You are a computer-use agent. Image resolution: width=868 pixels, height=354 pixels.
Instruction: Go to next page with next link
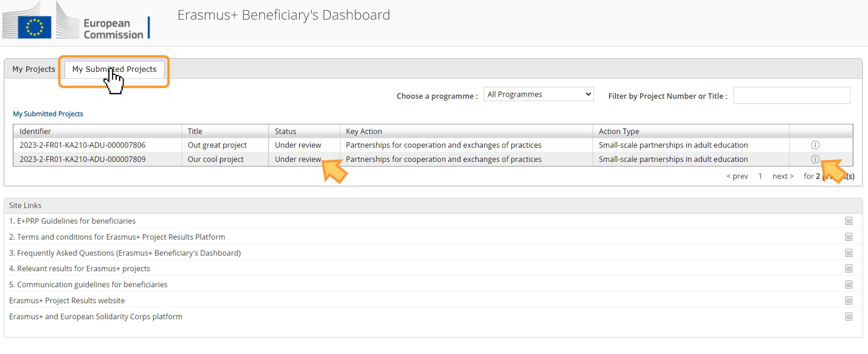click(x=783, y=176)
